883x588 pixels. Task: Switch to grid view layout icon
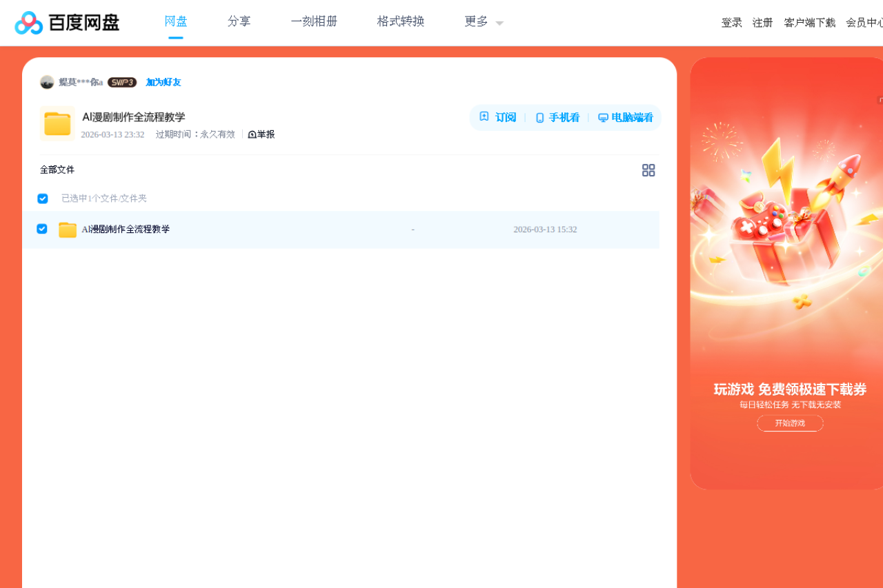tap(648, 170)
